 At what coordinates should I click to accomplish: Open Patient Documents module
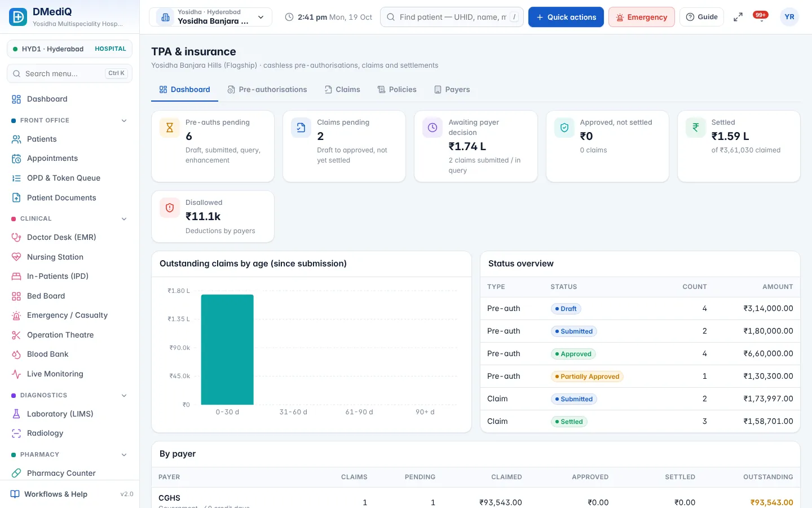click(69, 198)
